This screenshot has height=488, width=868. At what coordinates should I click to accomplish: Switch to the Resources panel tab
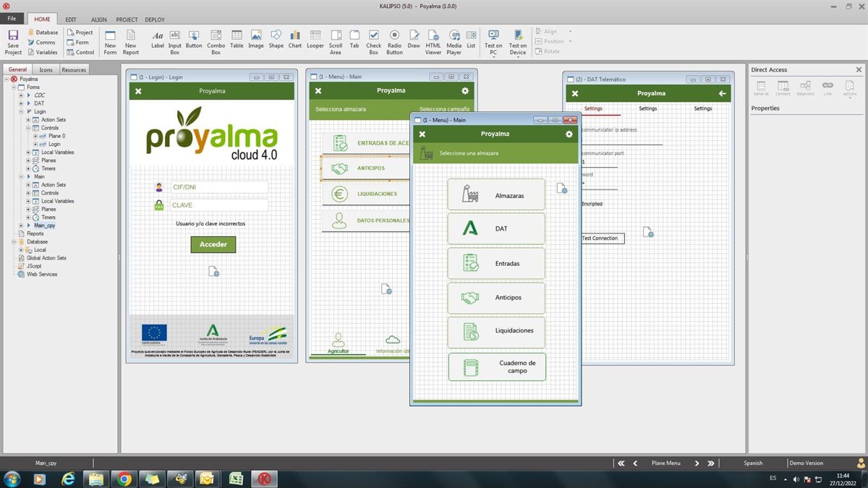[73, 70]
